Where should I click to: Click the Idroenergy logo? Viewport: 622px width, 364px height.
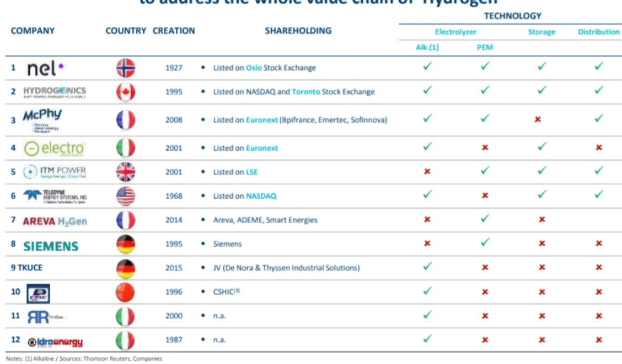click(55, 342)
